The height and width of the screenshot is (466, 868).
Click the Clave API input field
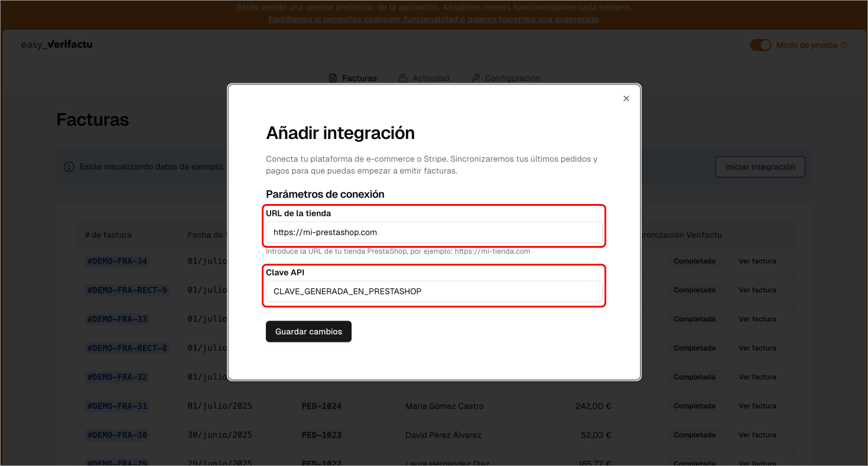(434, 291)
